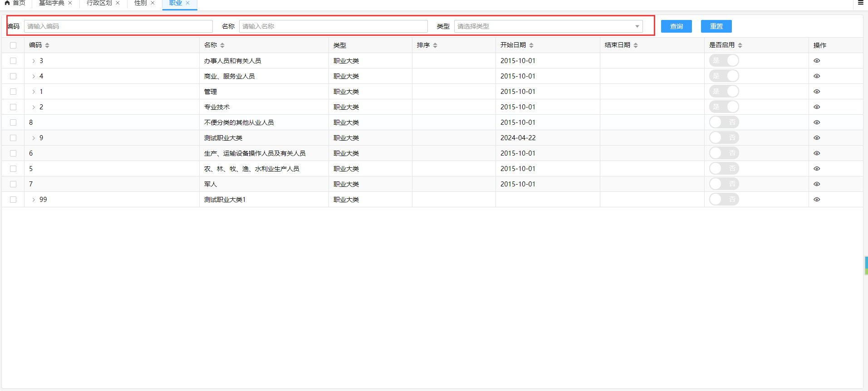Screen dimensions: 868x391
Task: Click the 名称 name input field
Action: point(333,26)
